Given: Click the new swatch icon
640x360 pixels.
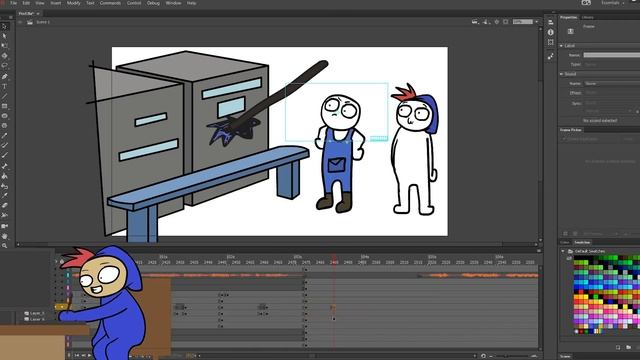Looking at the screenshot, I should [x=618, y=347].
